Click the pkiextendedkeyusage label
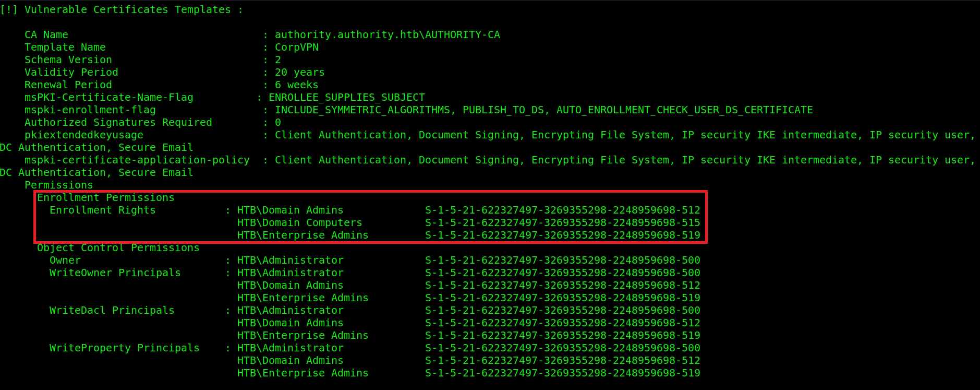This screenshot has width=980, height=390. (83, 135)
